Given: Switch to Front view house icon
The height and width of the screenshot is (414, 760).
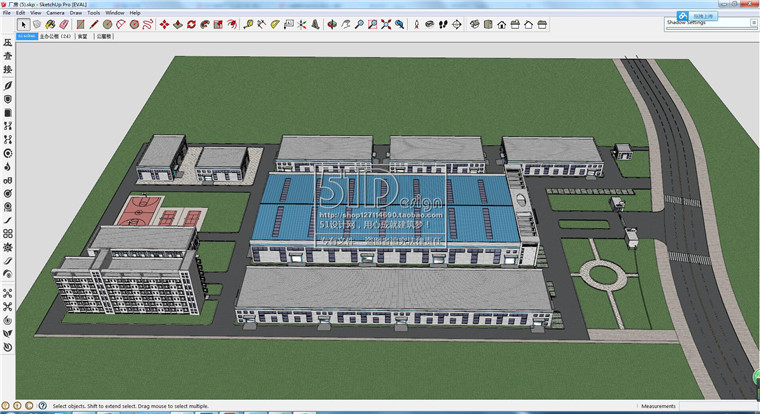Looking at the screenshot, I should (x=502, y=24).
